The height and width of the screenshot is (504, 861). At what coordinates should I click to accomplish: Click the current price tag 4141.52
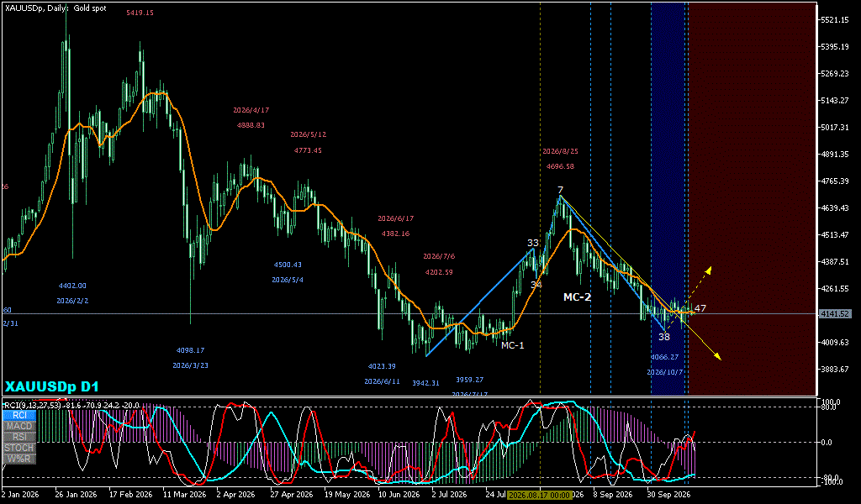[x=835, y=314]
